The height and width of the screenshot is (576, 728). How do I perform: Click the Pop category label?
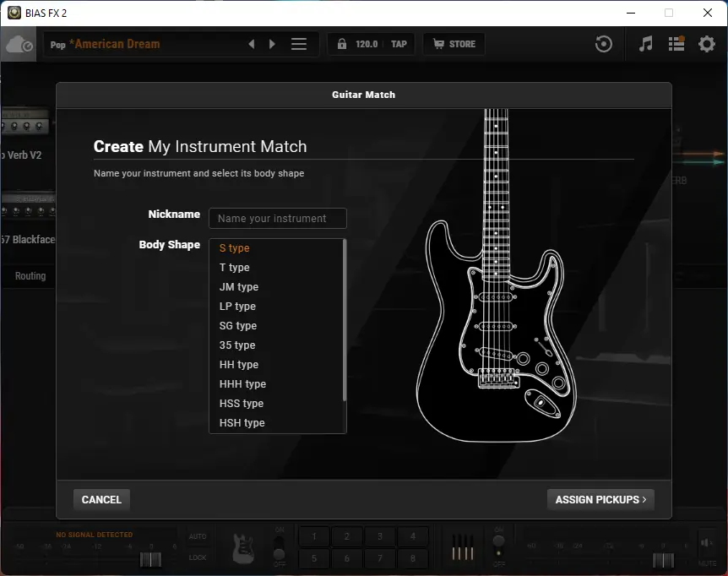(x=57, y=45)
